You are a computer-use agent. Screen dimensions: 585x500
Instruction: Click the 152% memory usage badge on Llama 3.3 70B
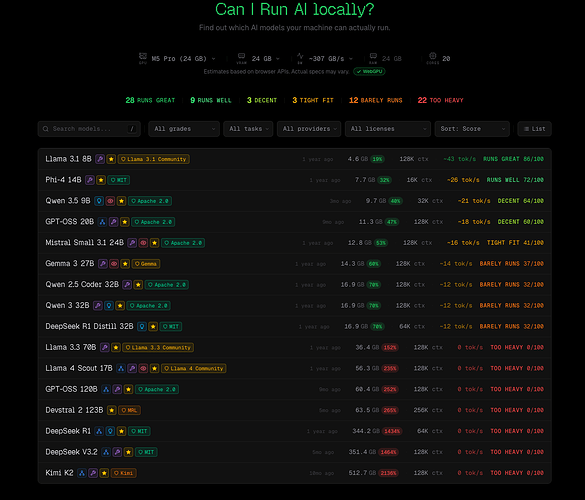390,348
